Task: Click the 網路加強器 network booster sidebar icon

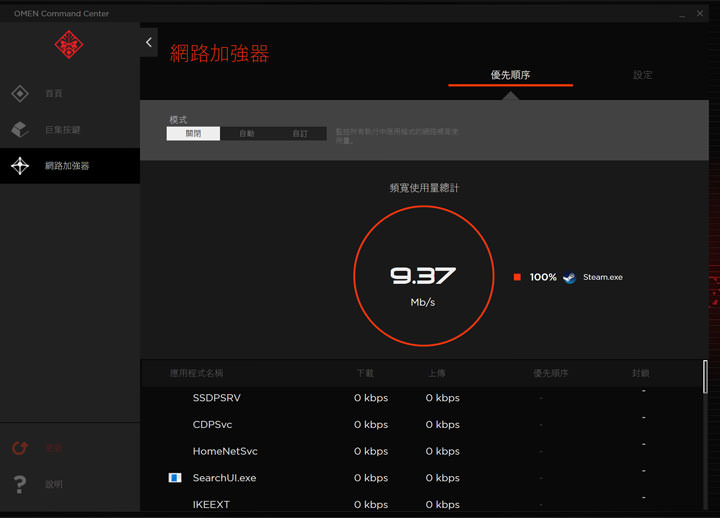Action: pyautogui.click(x=20, y=166)
